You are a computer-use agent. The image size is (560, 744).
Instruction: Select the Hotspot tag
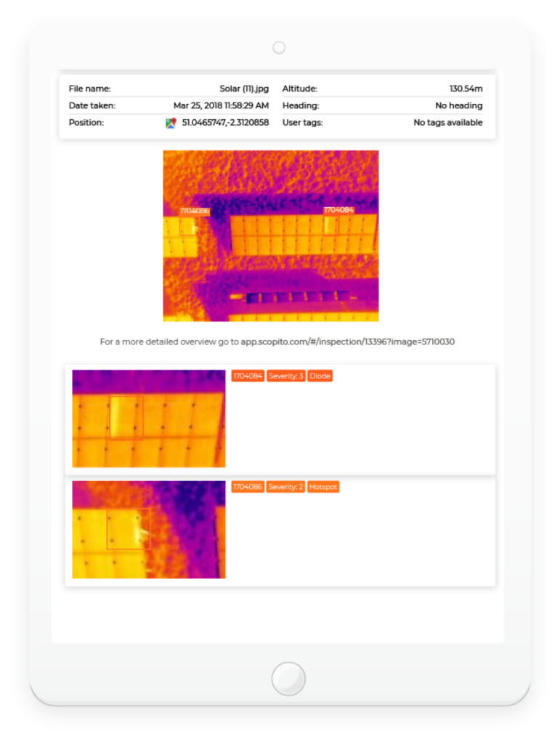[x=323, y=487]
